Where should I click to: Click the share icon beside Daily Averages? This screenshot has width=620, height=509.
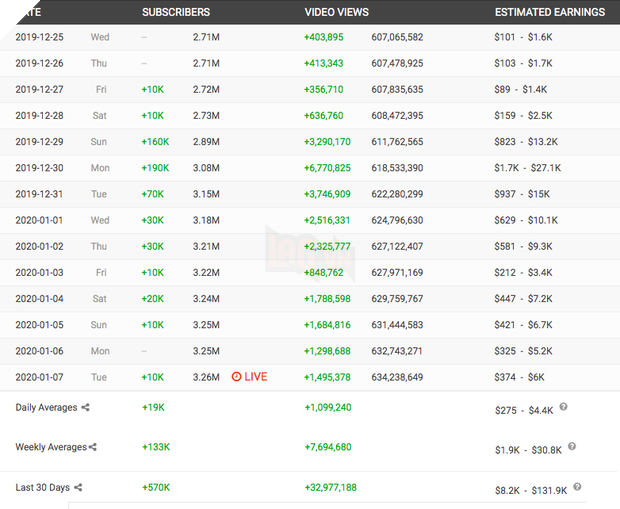click(x=85, y=408)
